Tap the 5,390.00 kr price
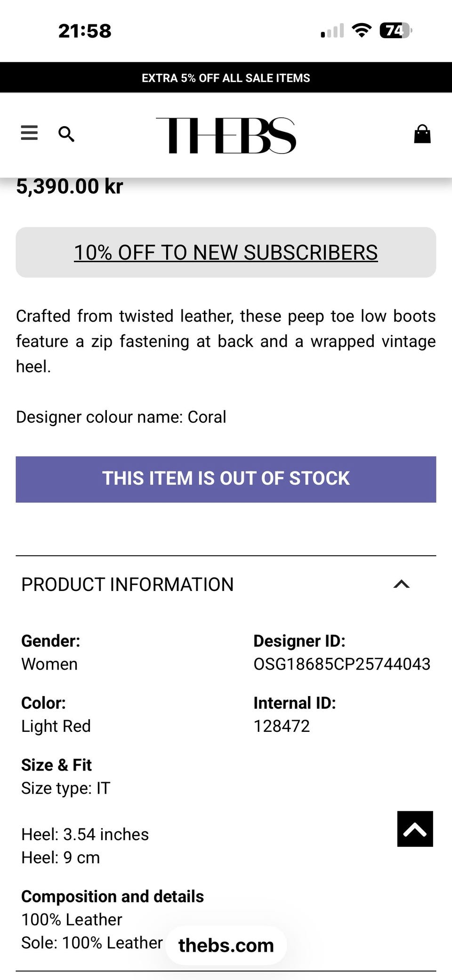 70,186
